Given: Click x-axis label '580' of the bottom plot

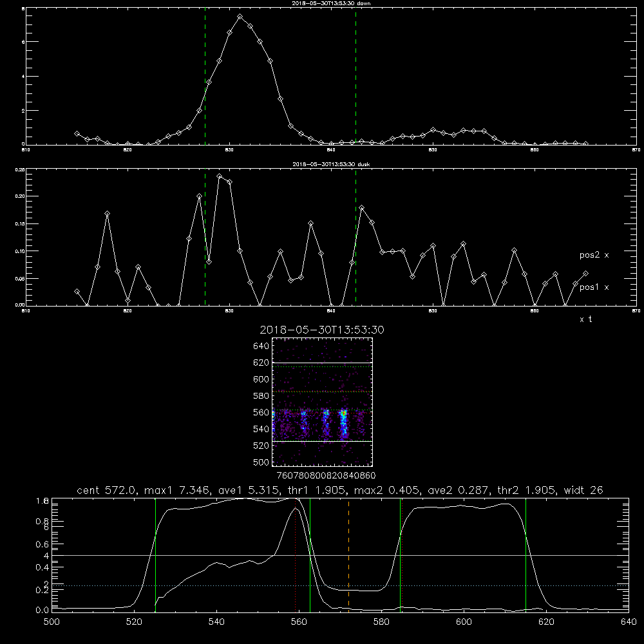Looking at the screenshot, I should (x=381, y=622).
